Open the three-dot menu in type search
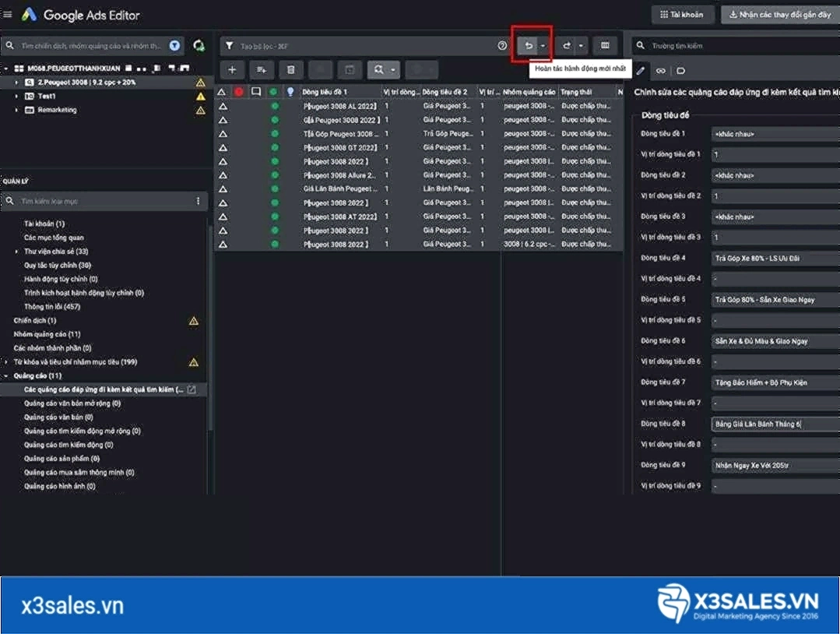Screen dimensions: 840x634 point(198,201)
